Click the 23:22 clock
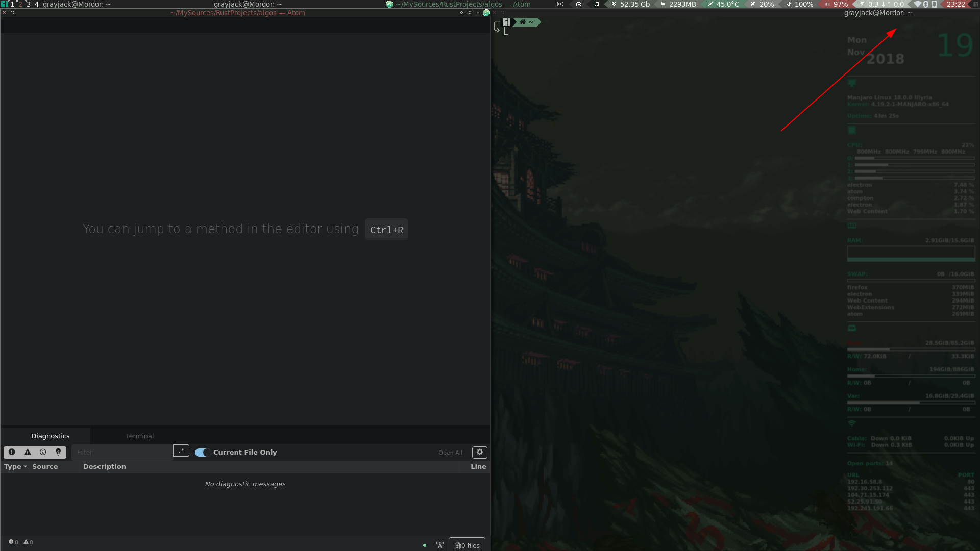This screenshot has height=551, width=980. (956, 4)
